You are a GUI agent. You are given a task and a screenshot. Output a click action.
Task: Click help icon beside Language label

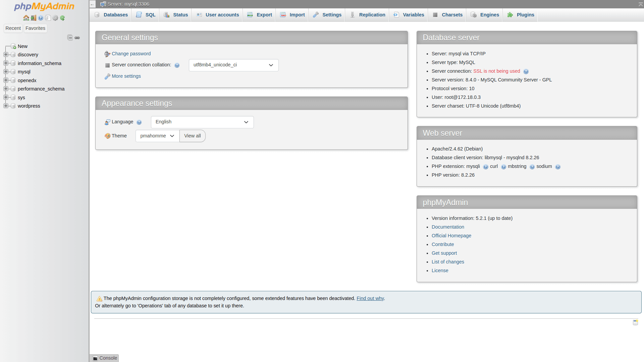point(139,122)
